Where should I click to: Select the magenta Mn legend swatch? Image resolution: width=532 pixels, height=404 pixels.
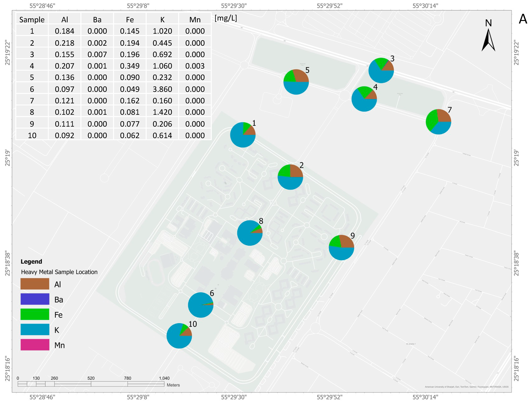pyautogui.click(x=35, y=345)
